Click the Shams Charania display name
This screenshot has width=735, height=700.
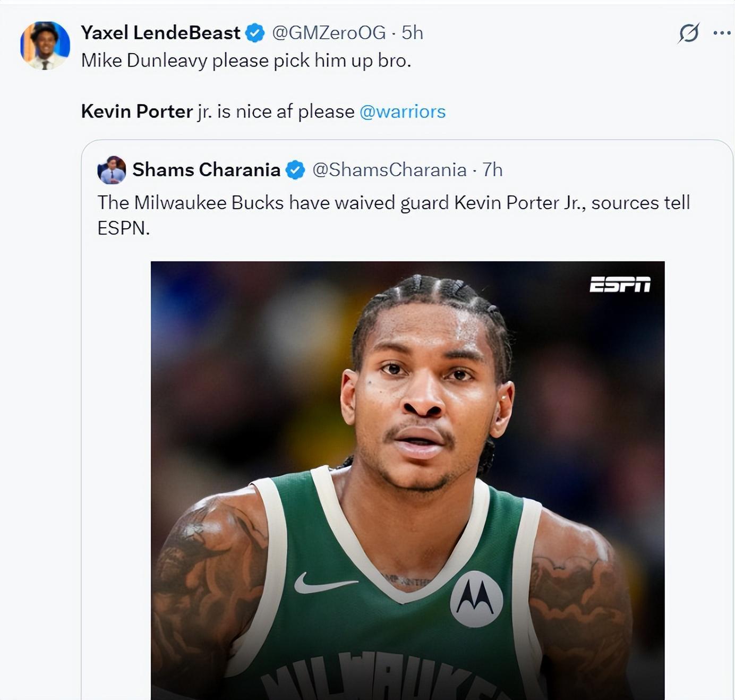206,170
